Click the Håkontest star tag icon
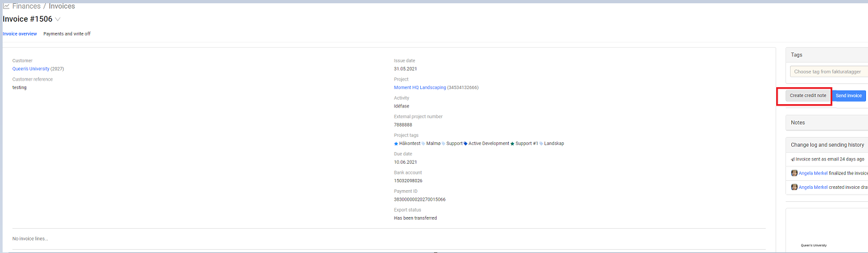This screenshot has height=253, width=868. tap(396, 144)
